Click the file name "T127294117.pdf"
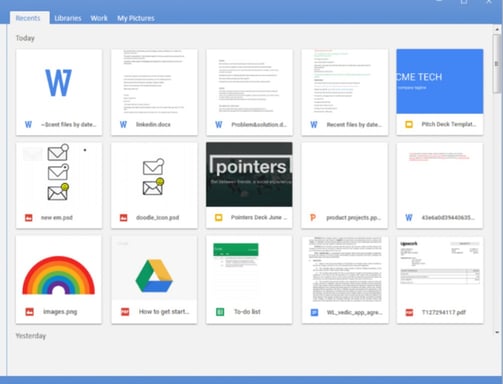Viewport: 503px width, 384px height. click(x=444, y=312)
